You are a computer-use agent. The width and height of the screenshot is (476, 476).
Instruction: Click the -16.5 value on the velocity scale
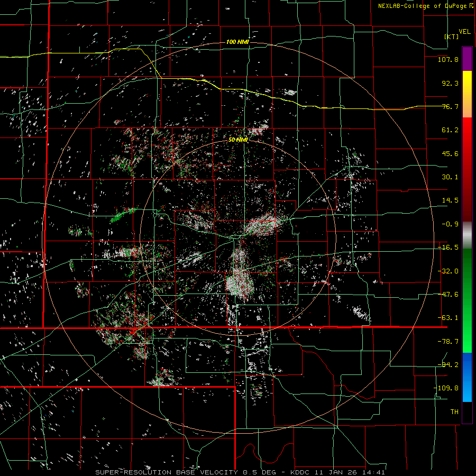448,248
